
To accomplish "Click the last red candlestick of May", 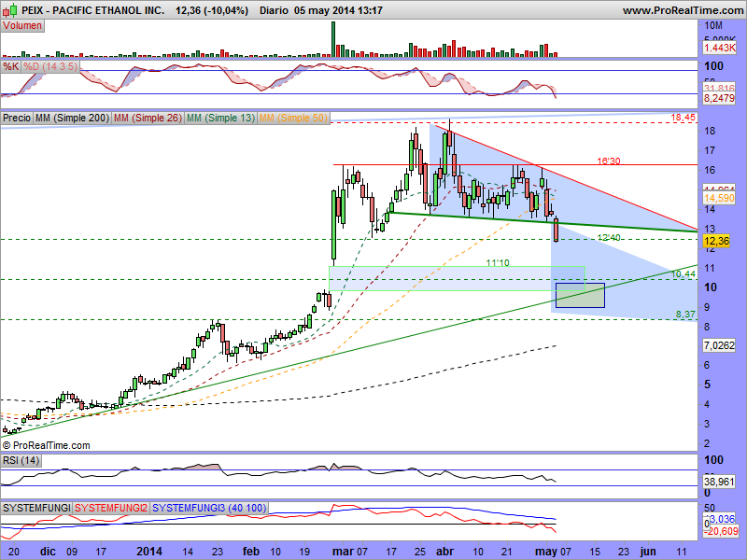I will click(556, 230).
